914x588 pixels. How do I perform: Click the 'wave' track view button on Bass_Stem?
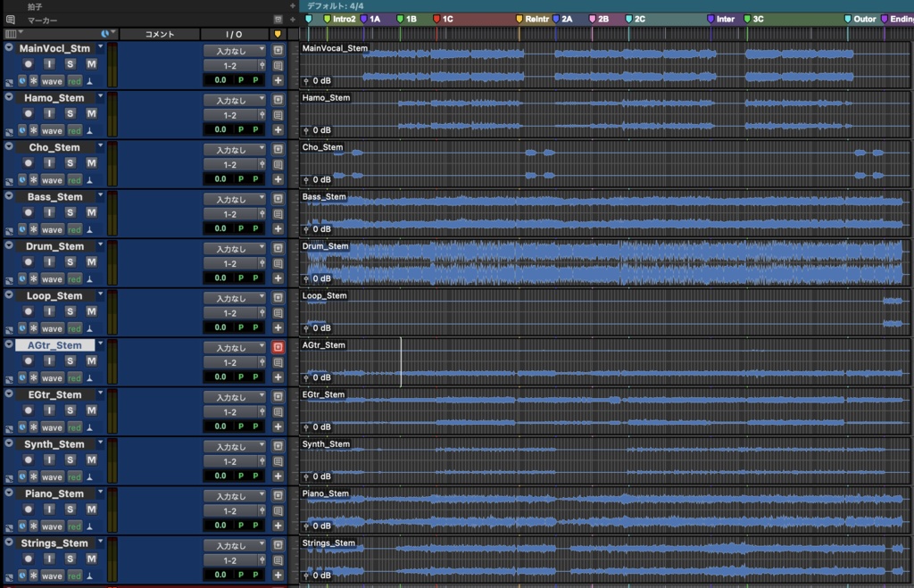pyautogui.click(x=52, y=229)
